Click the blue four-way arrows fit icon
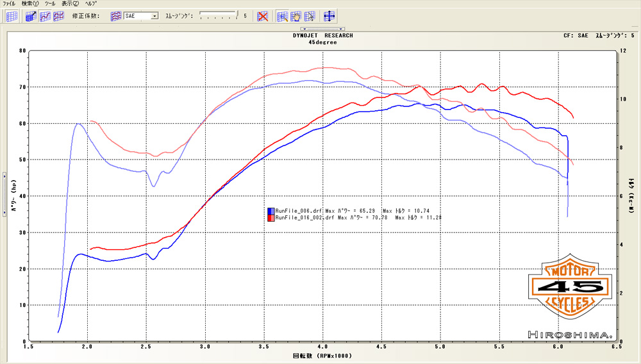 pos(329,16)
